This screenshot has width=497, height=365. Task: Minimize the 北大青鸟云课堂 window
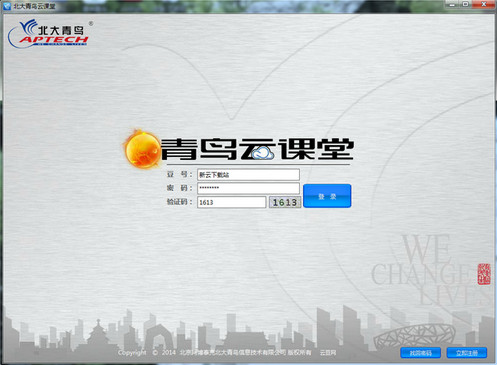click(452, 5)
